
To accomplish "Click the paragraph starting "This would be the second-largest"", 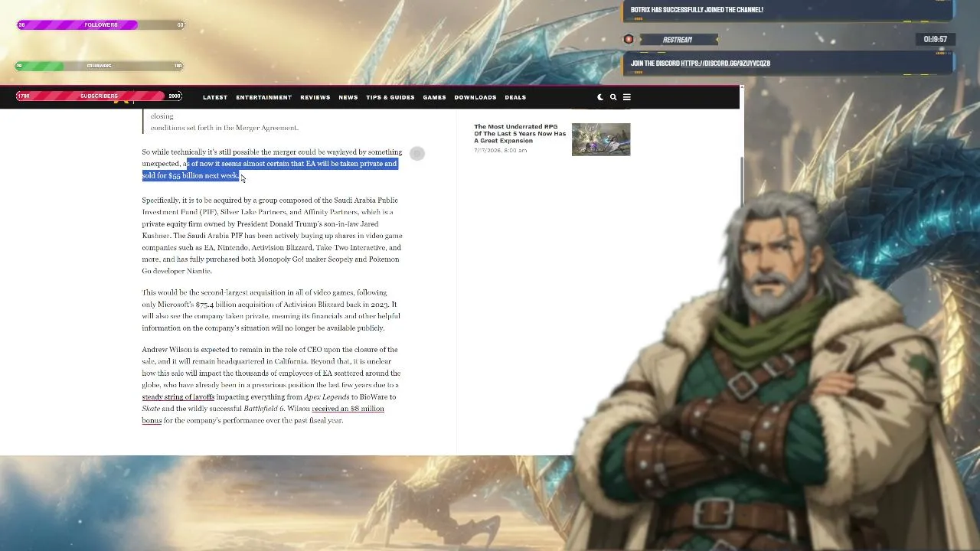I will coord(272,310).
